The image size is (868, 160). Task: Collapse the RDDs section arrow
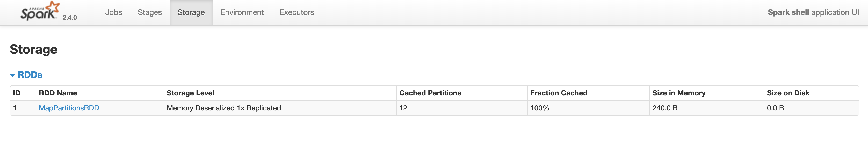pos(12,75)
